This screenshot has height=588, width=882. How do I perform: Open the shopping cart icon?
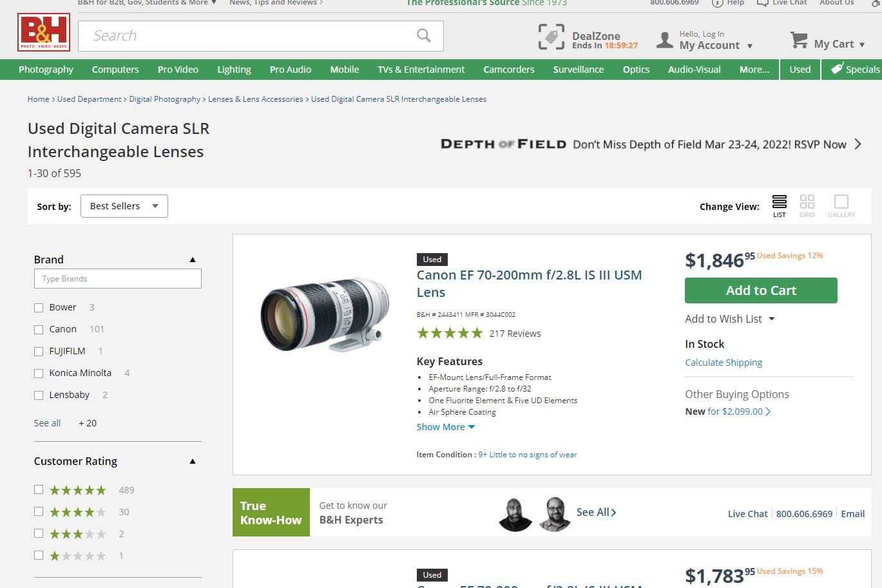click(799, 40)
